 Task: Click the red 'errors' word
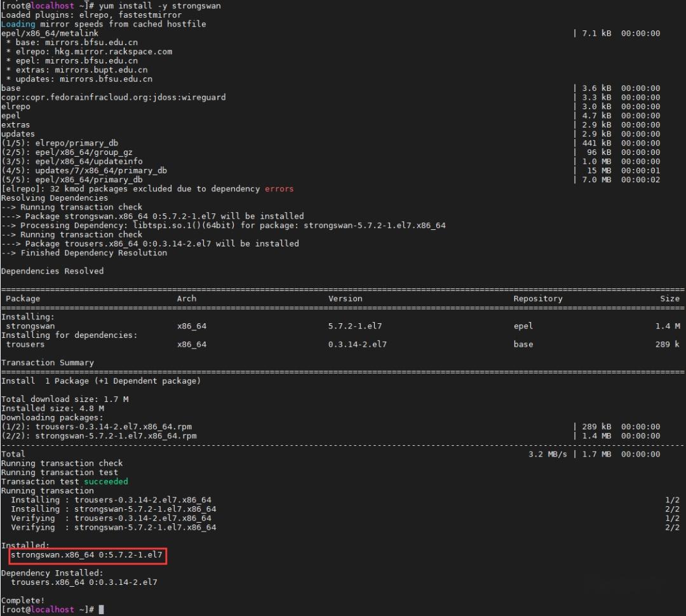(x=279, y=189)
